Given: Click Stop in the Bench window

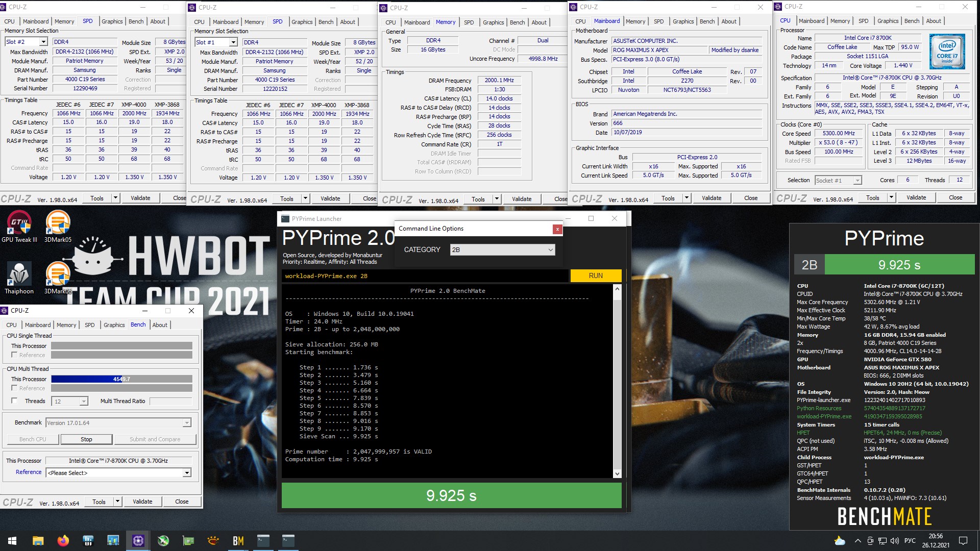Looking at the screenshot, I should tap(86, 439).
